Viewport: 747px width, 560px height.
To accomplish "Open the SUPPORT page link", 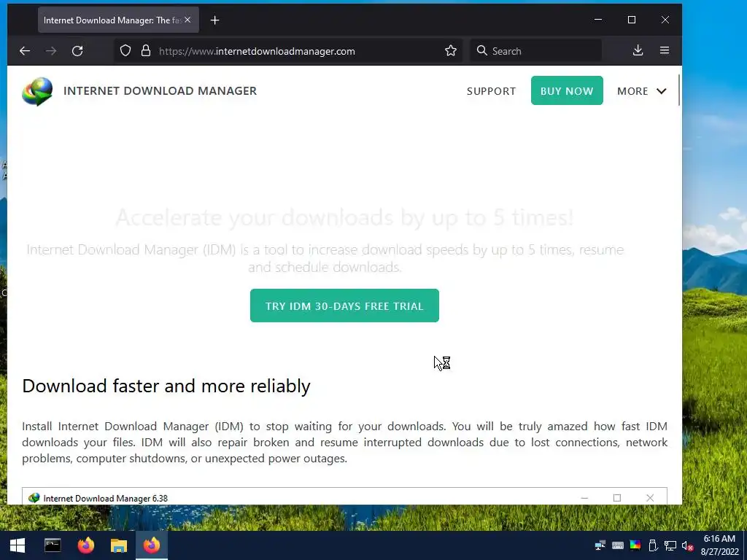I will 491,91.
